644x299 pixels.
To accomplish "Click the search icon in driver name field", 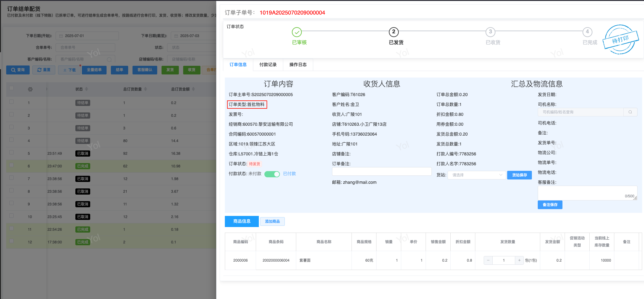I will (630, 112).
